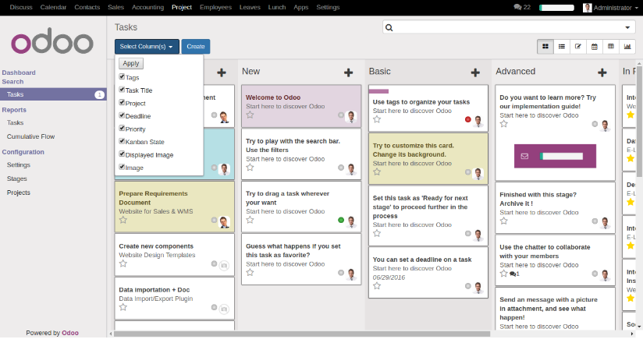This screenshot has height=364, width=643.
Task: Star 'Data importation + Doc' card
Action: point(123,307)
